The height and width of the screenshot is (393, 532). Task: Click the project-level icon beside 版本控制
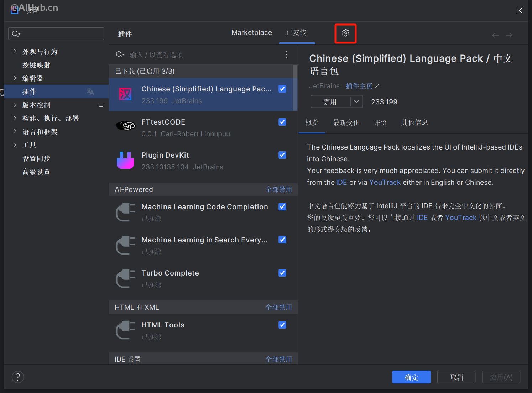pos(101,105)
